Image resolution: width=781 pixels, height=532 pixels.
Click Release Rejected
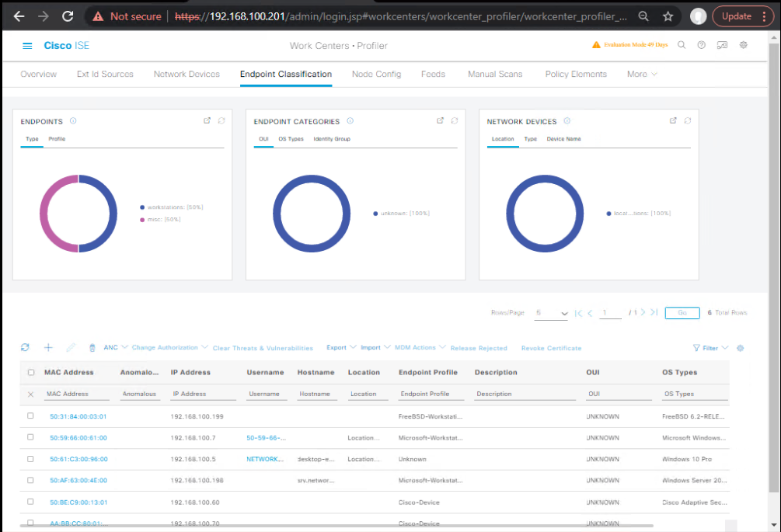pos(479,348)
